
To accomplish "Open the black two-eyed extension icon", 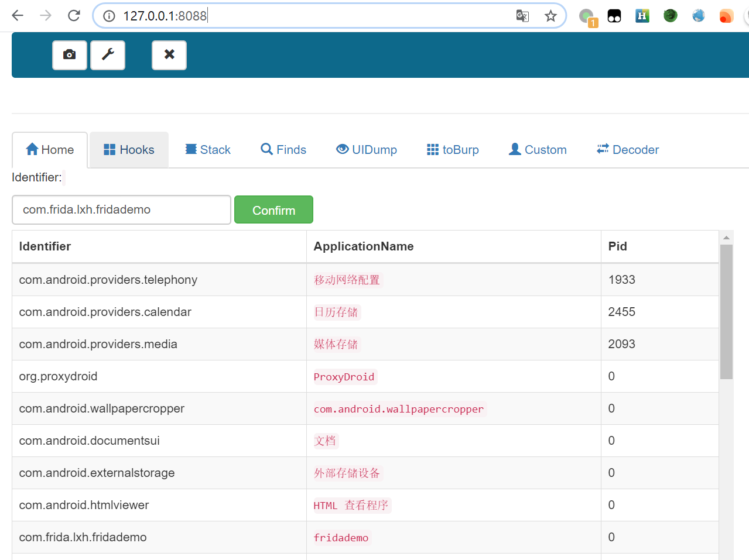I will coord(614,16).
